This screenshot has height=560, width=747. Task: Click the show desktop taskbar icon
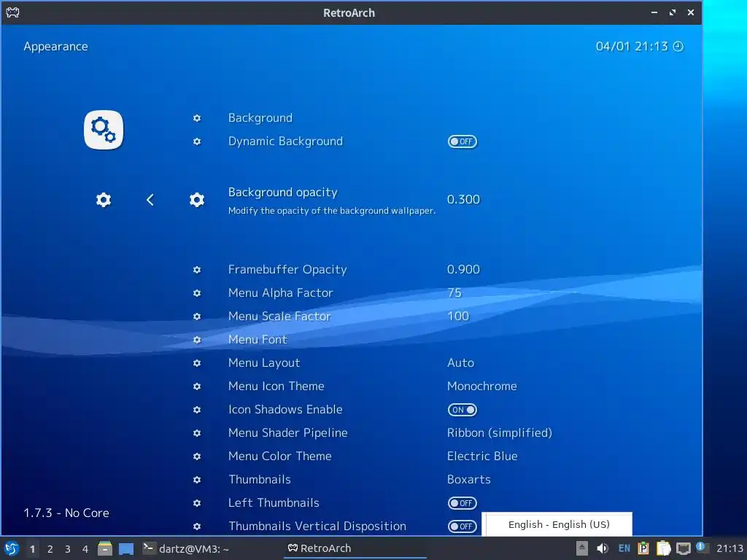(x=126, y=549)
